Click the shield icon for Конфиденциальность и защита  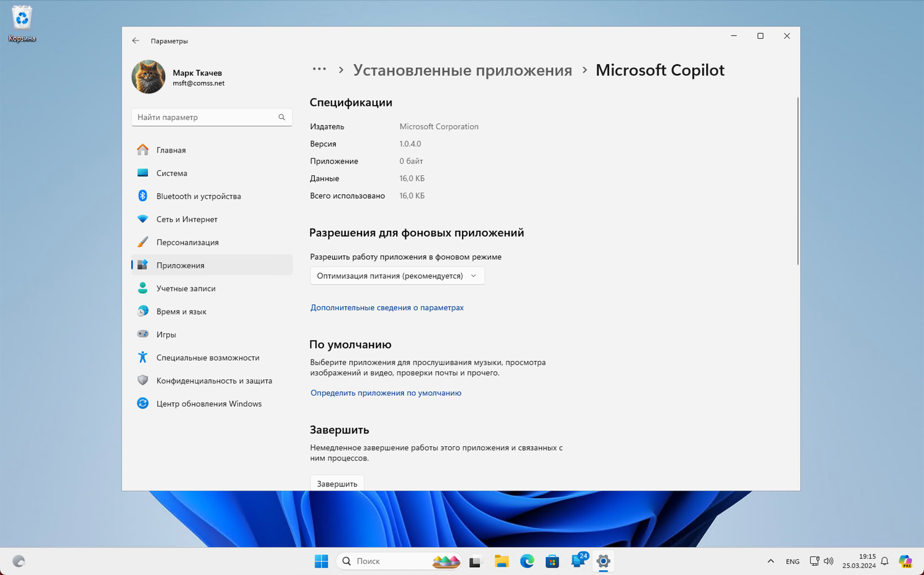[x=143, y=380]
